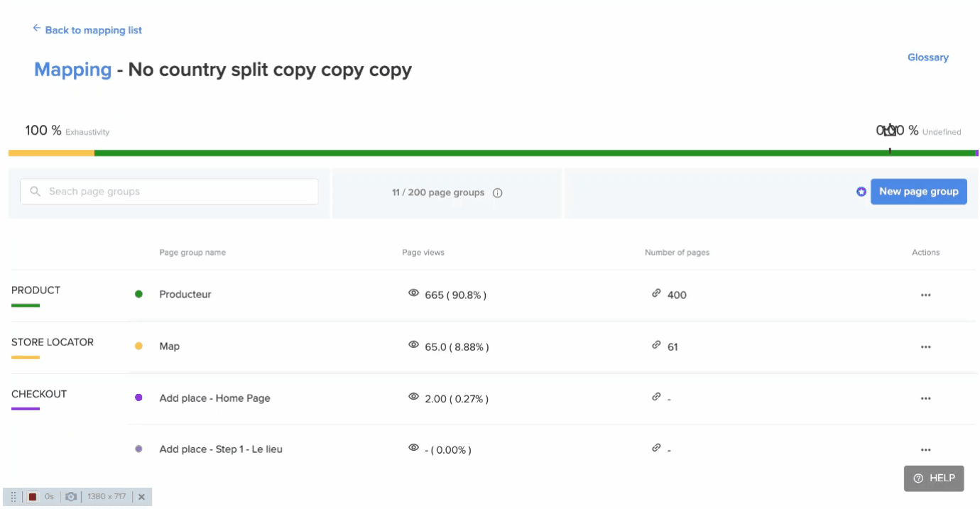Click the back arrow icon near mapping list
The image size is (980, 509).
tap(37, 28)
